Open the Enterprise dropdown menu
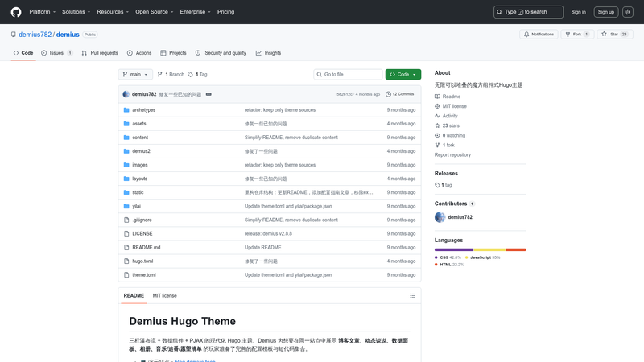Viewport: 644px width, 362px height. (x=195, y=12)
